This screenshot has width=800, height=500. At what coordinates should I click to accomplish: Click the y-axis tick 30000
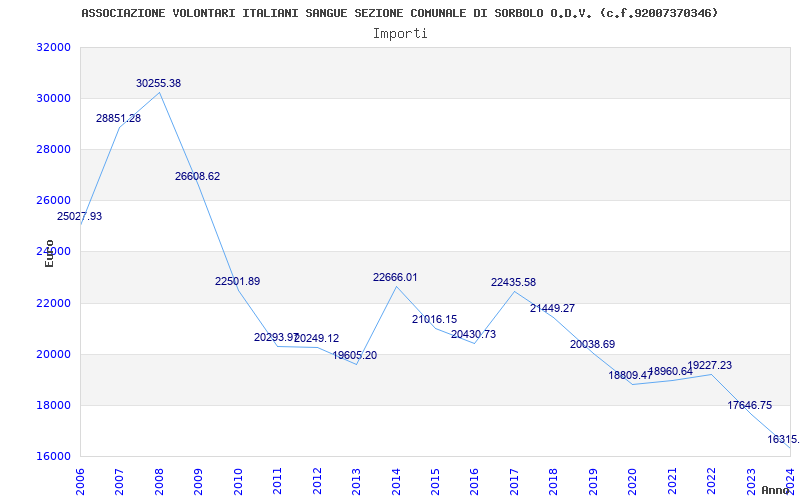53,98
